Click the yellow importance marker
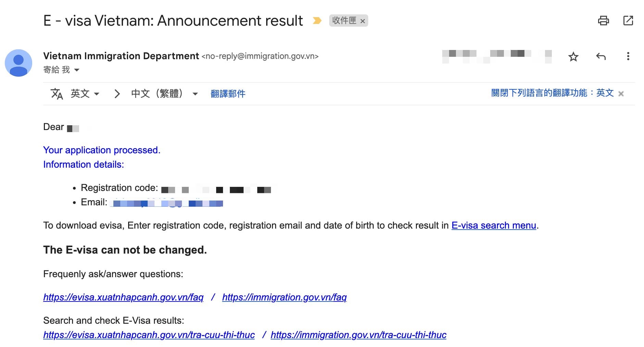This screenshot has width=644, height=347. click(x=317, y=21)
